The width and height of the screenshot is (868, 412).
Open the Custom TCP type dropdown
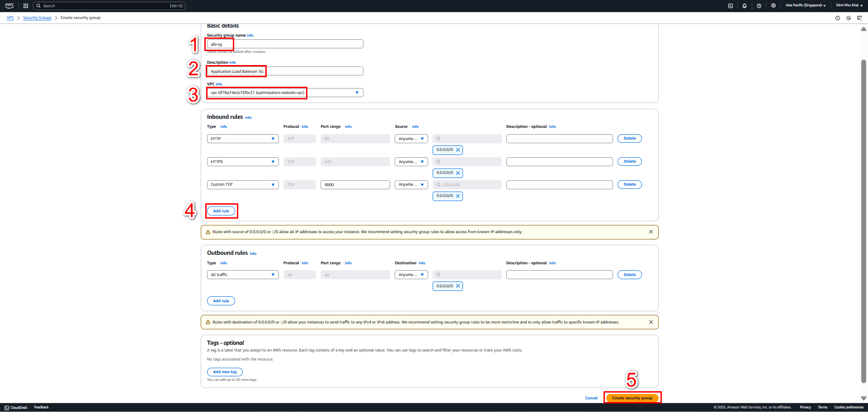point(243,185)
